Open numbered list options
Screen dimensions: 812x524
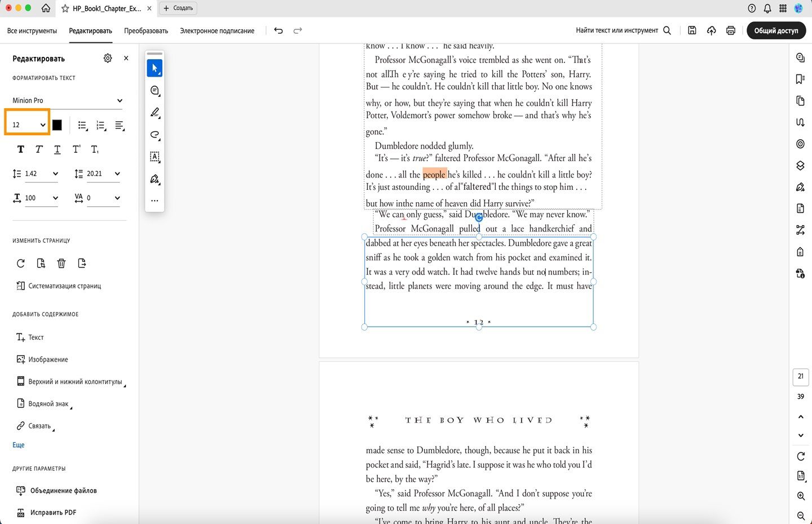point(101,125)
